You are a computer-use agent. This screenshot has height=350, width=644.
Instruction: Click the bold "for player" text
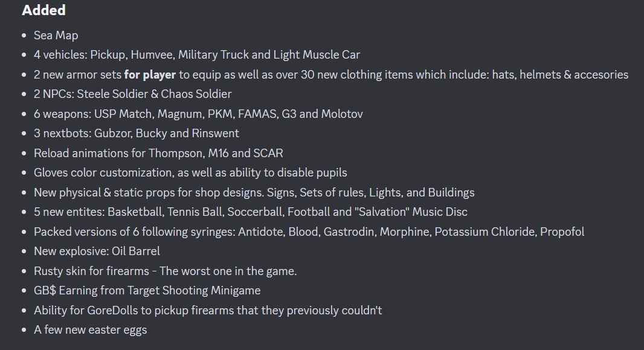[x=150, y=74]
